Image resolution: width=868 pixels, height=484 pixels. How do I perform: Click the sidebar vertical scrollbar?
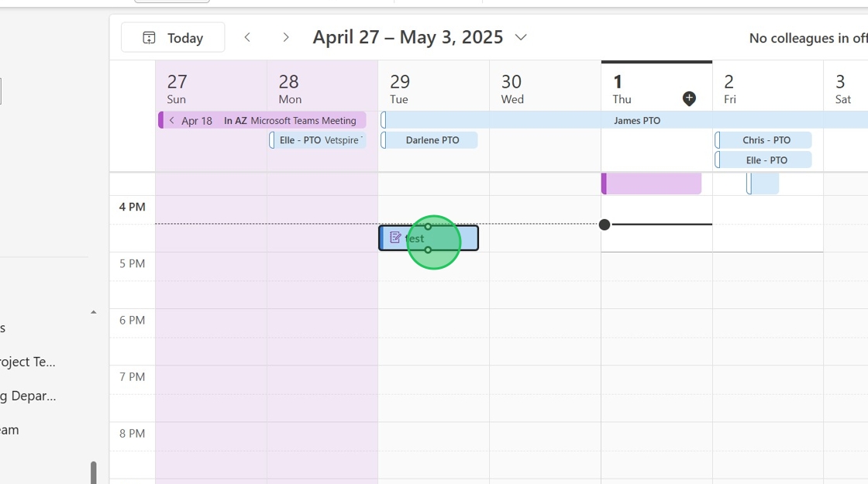pos(94,472)
